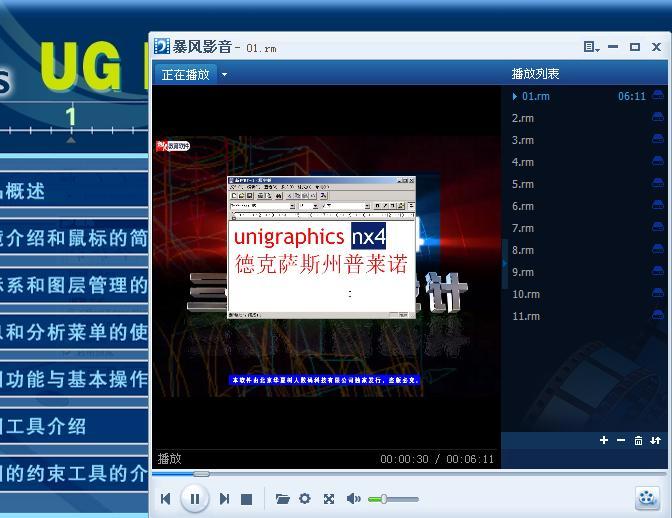Click the disk icon beside 2.rm
This screenshot has width=672, height=518.
click(x=658, y=117)
